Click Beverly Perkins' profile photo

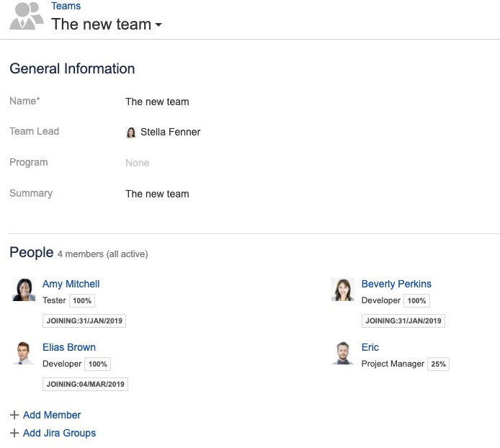pyautogui.click(x=342, y=290)
